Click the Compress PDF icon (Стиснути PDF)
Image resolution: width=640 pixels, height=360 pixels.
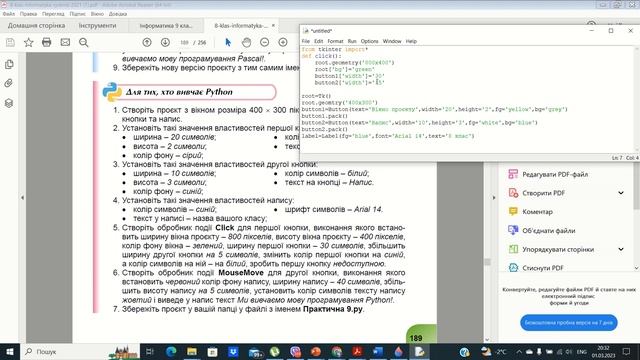tap(513, 268)
